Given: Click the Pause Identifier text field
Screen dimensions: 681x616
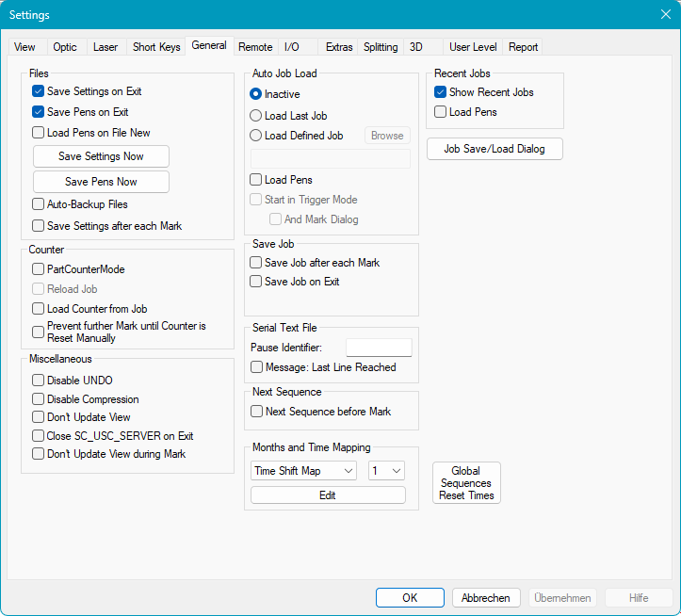Looking at the screenshot, I should point(379,348).
